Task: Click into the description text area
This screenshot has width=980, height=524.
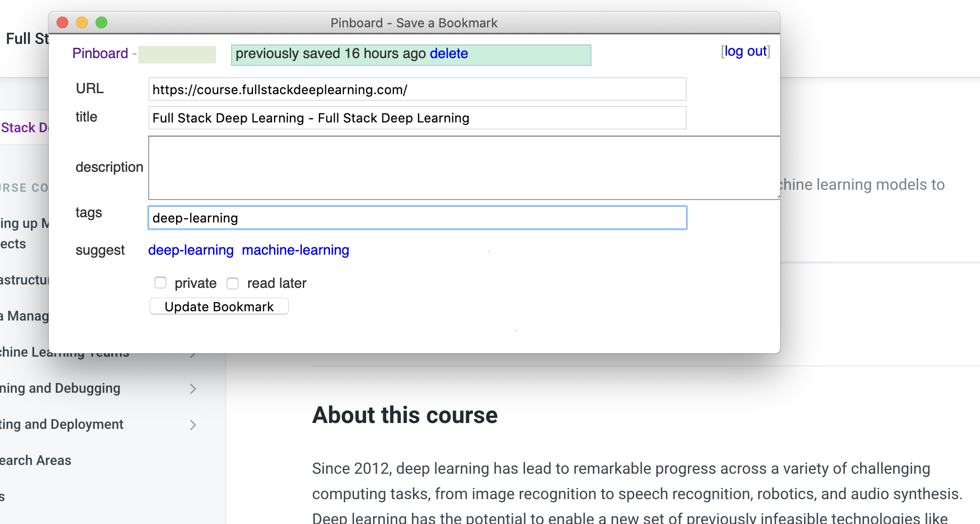Action: (x=464, y=168)
